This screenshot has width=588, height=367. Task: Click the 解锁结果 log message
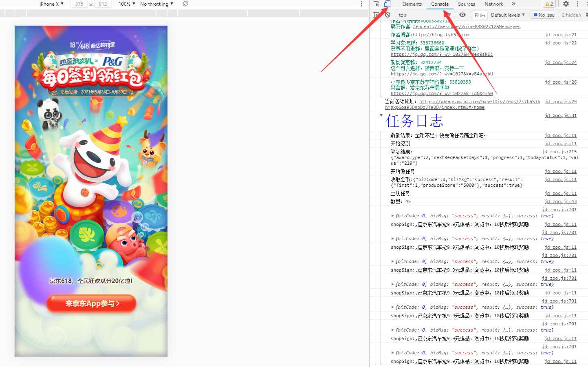pos(438,135)
